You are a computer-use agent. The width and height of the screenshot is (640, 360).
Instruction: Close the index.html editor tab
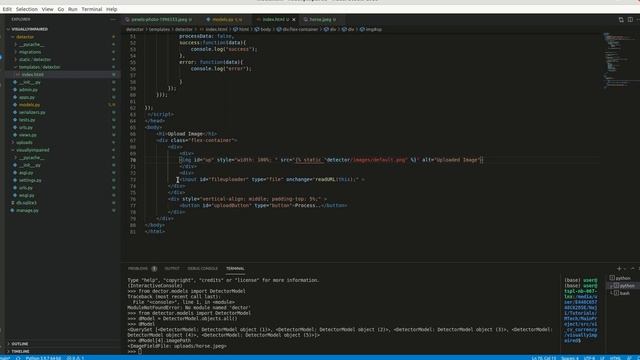[293, 19]
